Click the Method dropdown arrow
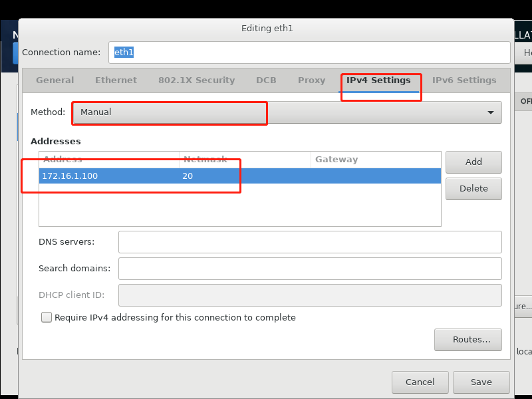This screenshot has width=532, height=399. click(x=490, y=112)
